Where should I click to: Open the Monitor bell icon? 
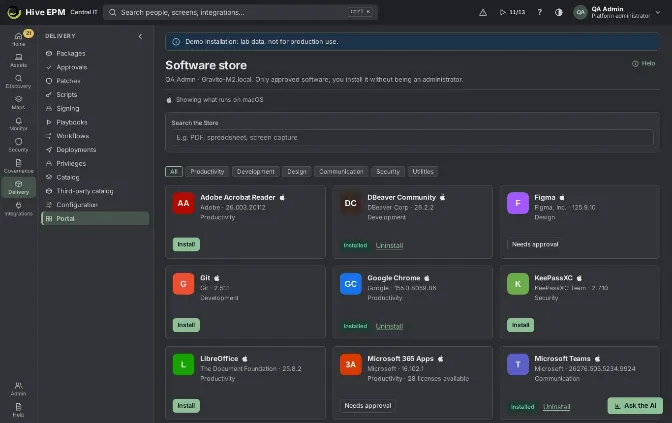[18, 123]
